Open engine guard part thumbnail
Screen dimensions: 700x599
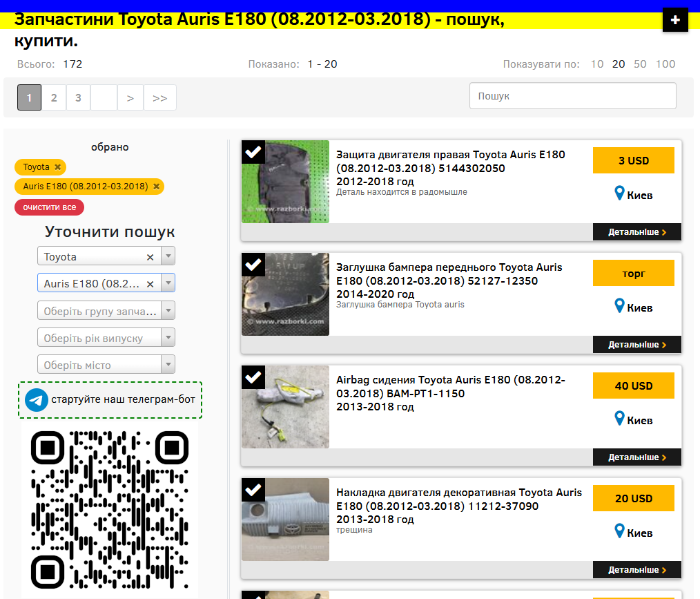click(x=285, y=182)
